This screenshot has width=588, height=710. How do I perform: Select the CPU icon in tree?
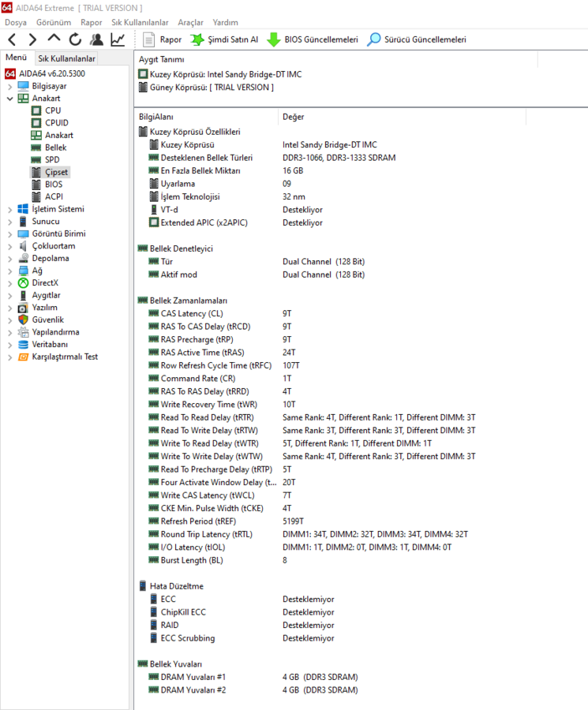pos(36,110)
